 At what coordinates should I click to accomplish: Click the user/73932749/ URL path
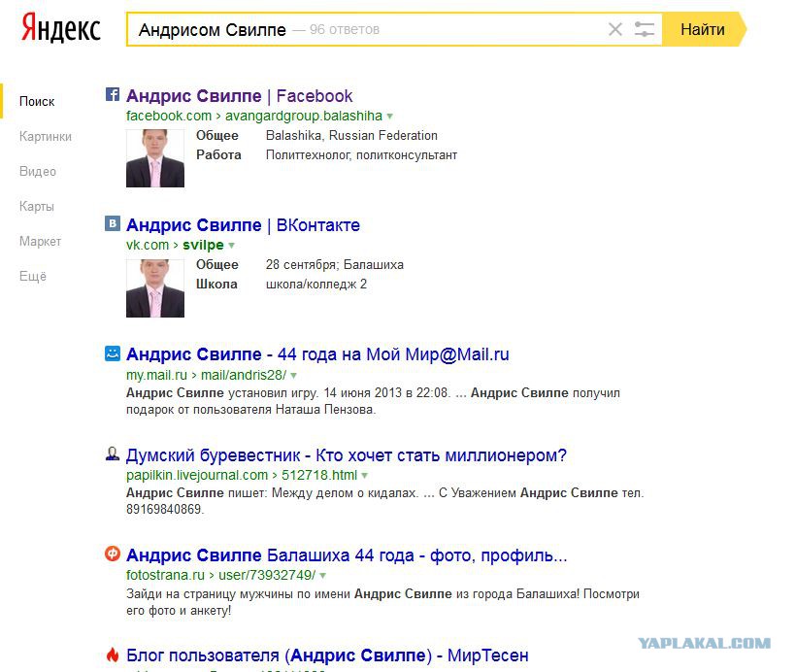pos(267,575)
